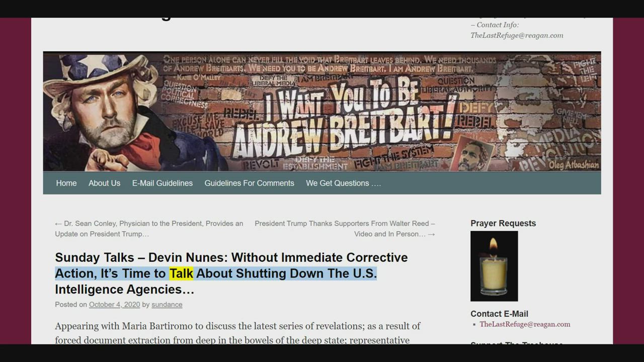The width and height of the screenshot is (644, 362).
Task: Open the E-Mail Guidelines page
Action: (x=162, y=183)
